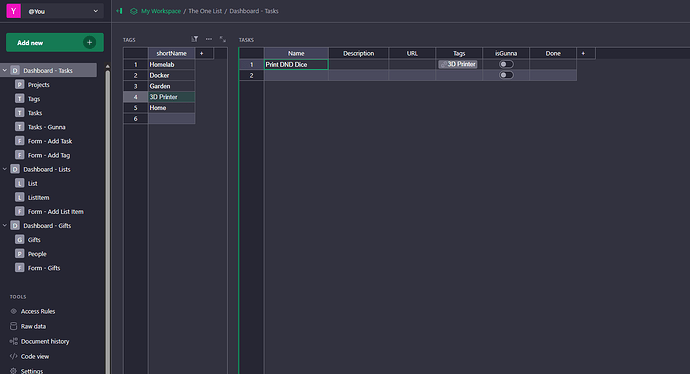Click the workspace layers icon in breadcrumb

[134, 11]
